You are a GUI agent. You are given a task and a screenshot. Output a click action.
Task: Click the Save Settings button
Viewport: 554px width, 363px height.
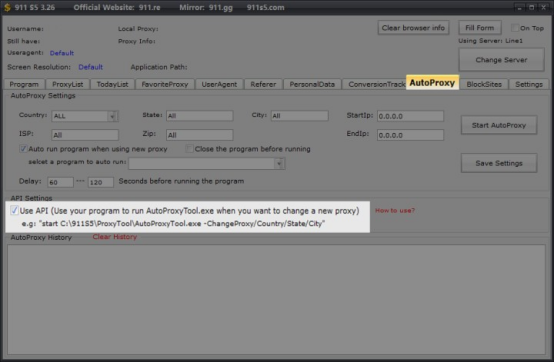click(499, 163)
